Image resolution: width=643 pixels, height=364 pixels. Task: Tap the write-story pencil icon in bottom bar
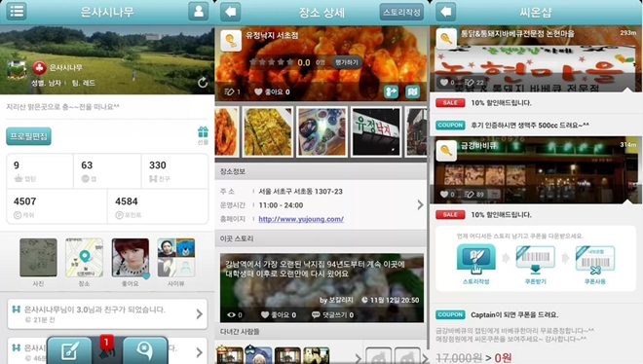pos(70,351)
